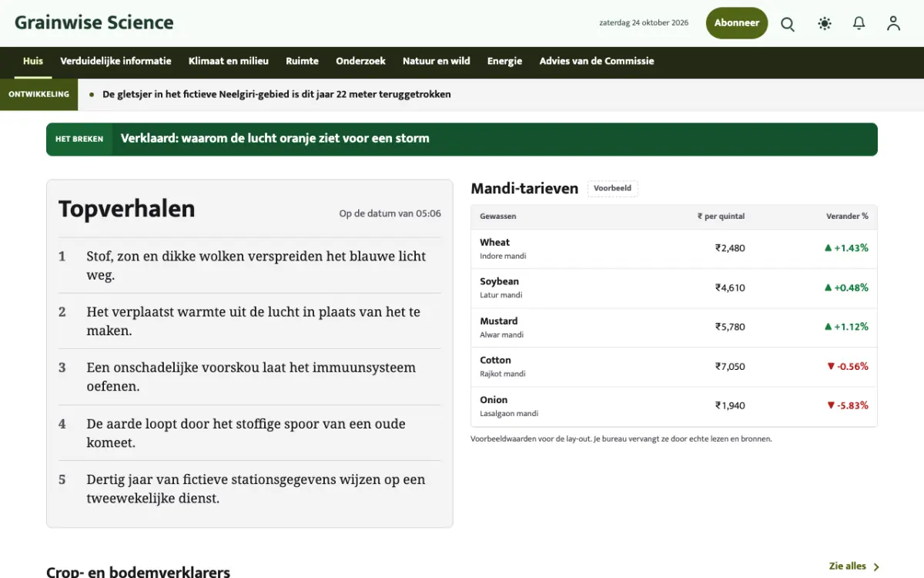This screenshot has width=924, height=578.
Task: Click the -5.83% change for Onion
Action: click(x=848, y=405)
